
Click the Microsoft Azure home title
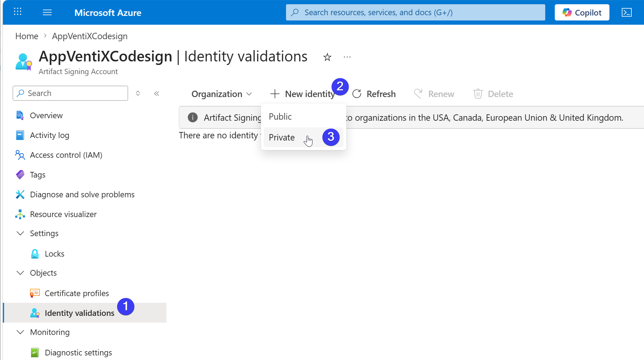tap(108, 13)
